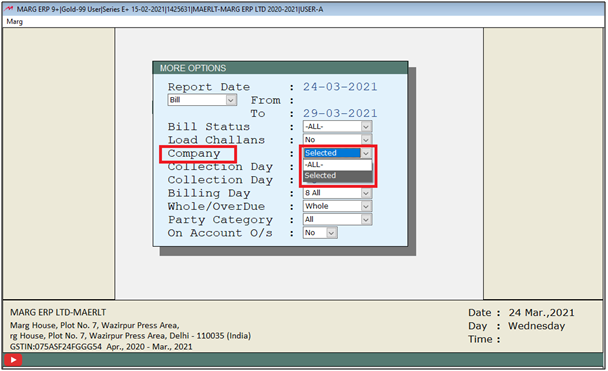Click the Billing Day label

(x=209, y=193)
